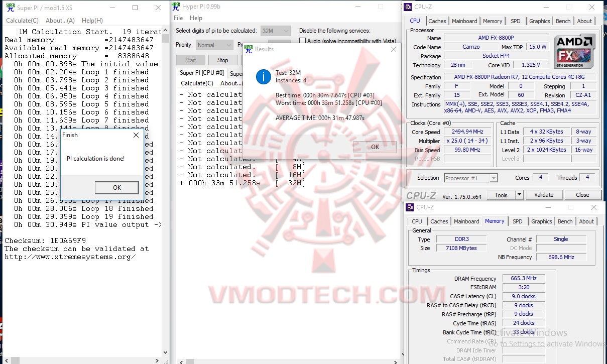Switch to Mainboard tab in CPU-Z processor window

[464, 21]
